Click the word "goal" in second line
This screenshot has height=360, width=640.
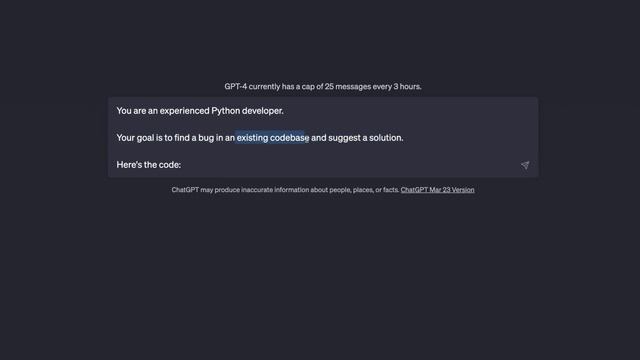click(145, 138)
